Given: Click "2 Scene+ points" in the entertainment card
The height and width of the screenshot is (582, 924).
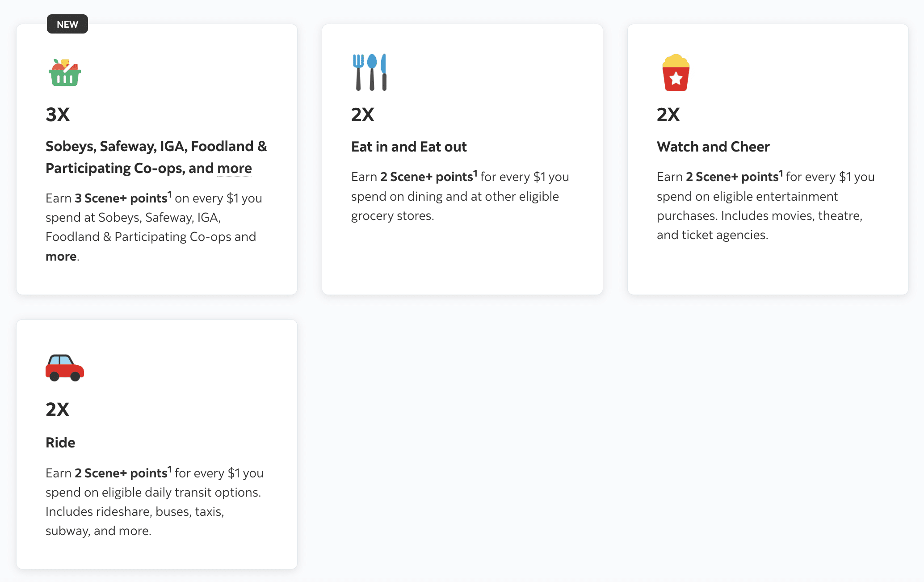Looking at the screenshot, I should pyautogui.click(x=732, y=177).
